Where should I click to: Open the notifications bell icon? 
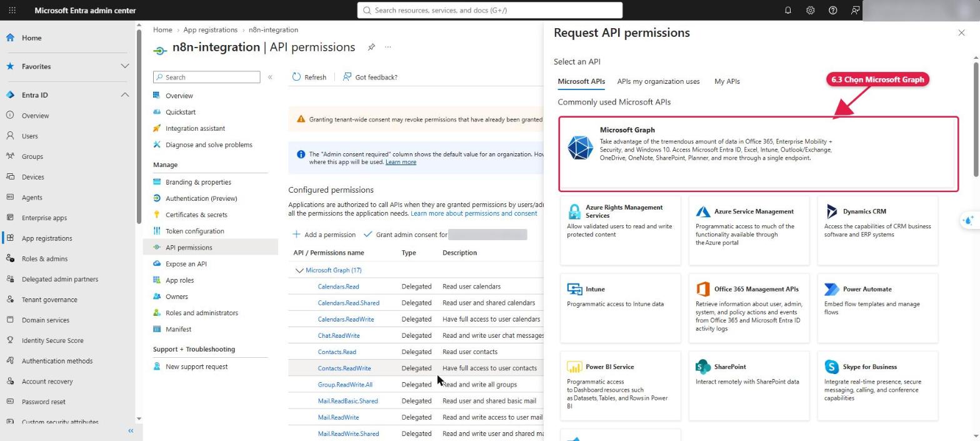tap(788, 11)
